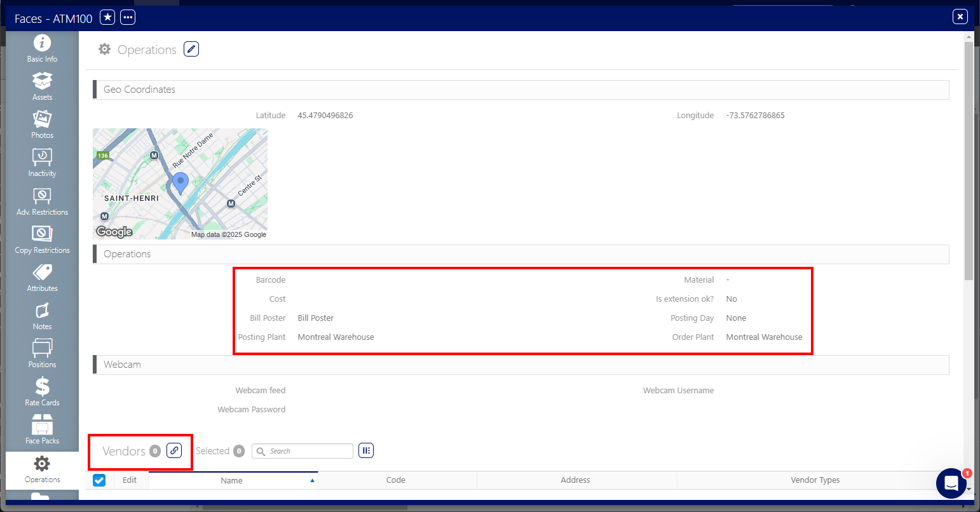
Task: Switch to the Face Packs tab
Action: tap(42, 430)
